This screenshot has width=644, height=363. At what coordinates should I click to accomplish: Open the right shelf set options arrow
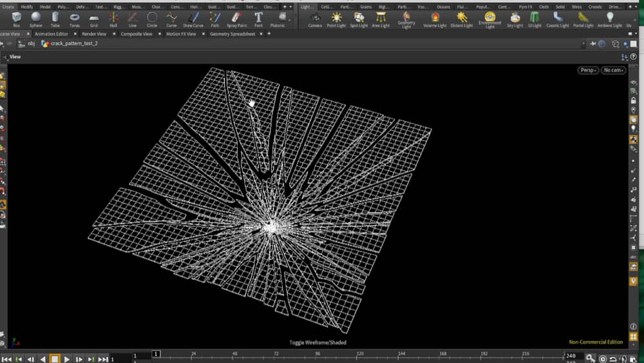click(x=636, y=6)
